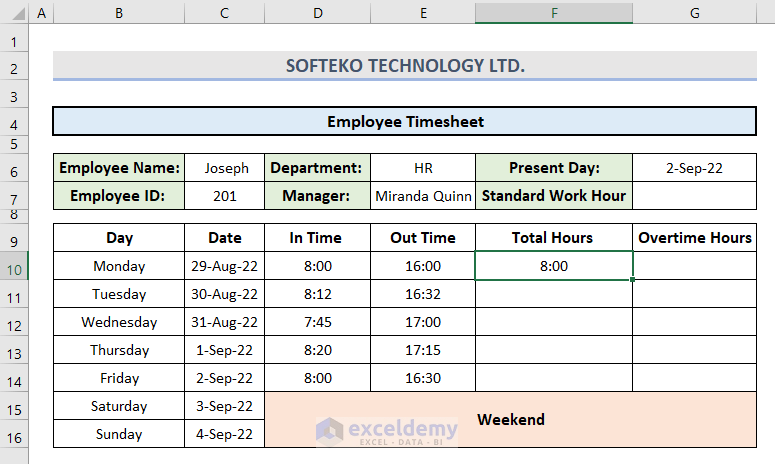Image resolution: width=775 pixels, height=464 pixels.
Task: Select row 9 header
Action: [x=14, y=238]
